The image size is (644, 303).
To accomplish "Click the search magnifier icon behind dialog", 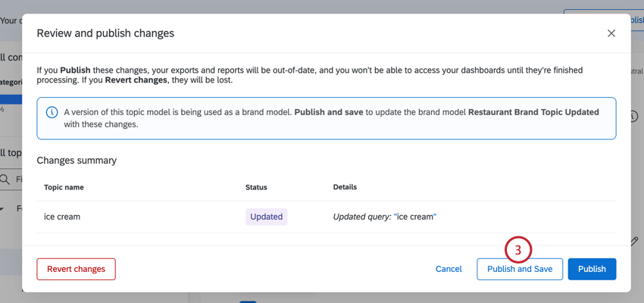I will click(6, 180).
